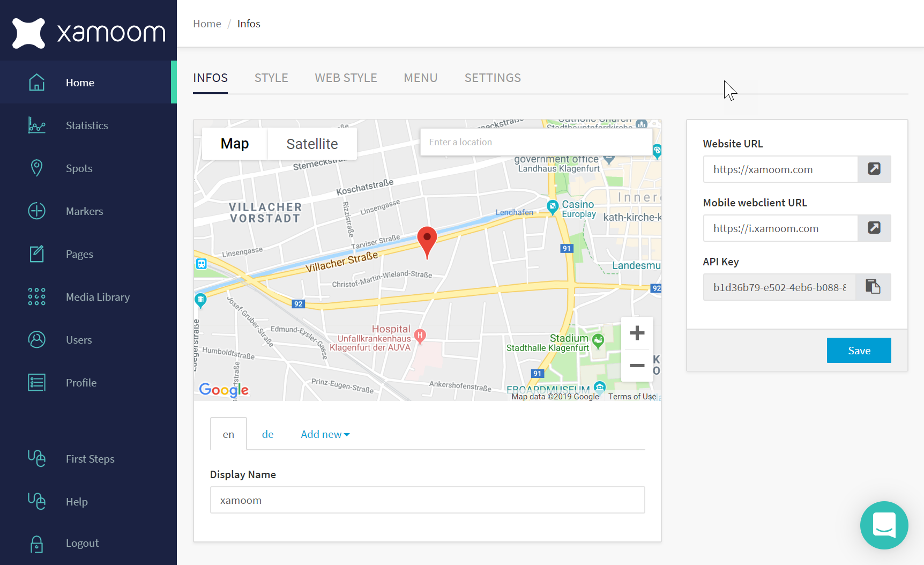
Task: Switch to the STYLE tab
Action: pyautogui.click(x=271, y=78)
